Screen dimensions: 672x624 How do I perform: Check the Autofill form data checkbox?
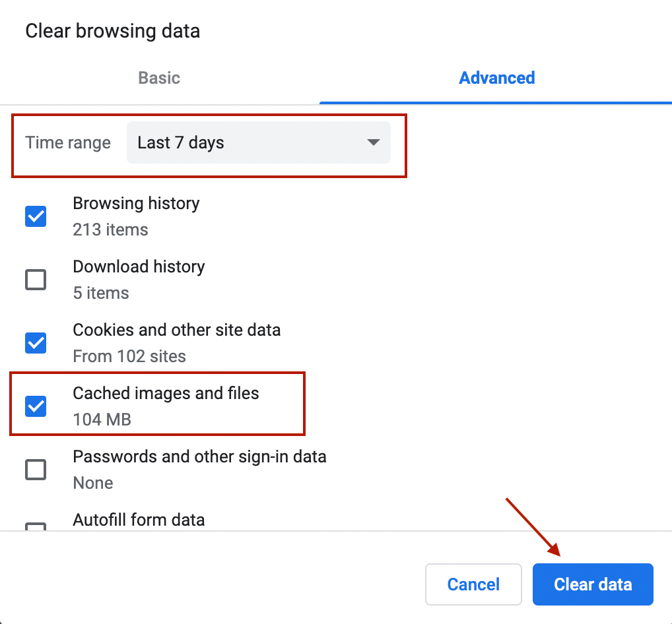coord(36,527)
